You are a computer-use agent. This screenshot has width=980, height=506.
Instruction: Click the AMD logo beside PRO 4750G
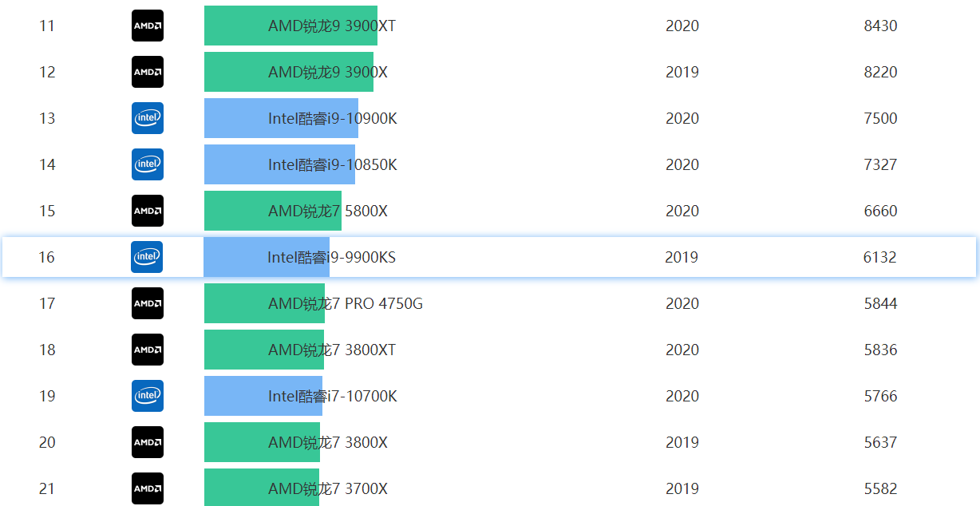(148, 303)
